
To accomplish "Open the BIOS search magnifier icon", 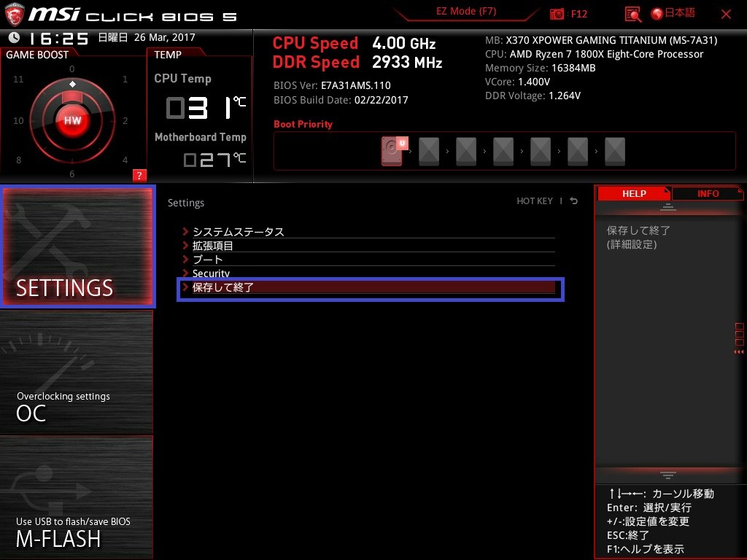I will point(632,15).
